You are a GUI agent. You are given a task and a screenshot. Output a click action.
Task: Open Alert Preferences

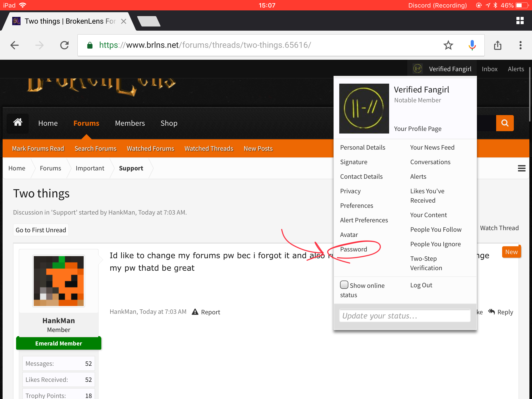(x=364, y=220)
